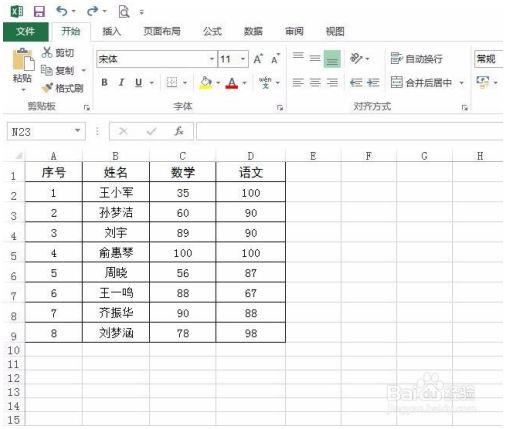
Task: Click the Paste clipboard icon
Action: tap(23, 59)
